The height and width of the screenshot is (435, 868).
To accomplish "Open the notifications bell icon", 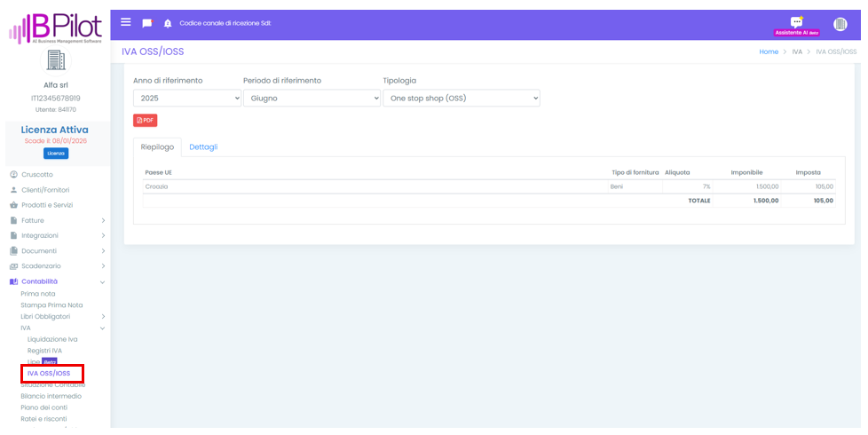I will click(168, 24).
